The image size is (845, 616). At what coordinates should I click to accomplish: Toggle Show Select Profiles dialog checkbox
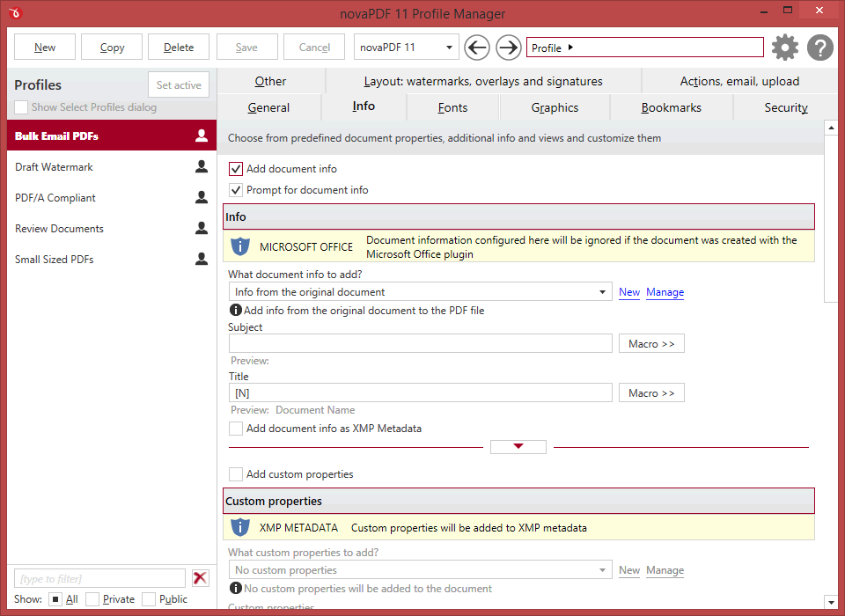point(21,107)
